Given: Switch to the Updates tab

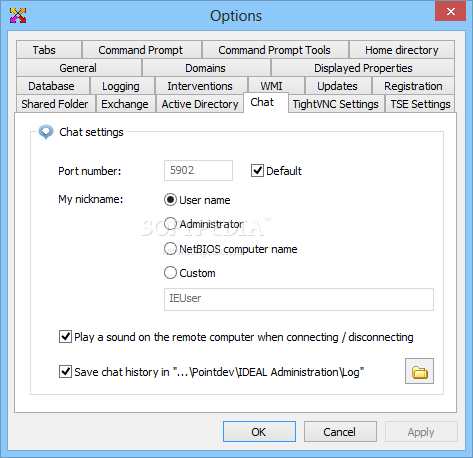Looking at the screenshot, I should pos(338,86).
